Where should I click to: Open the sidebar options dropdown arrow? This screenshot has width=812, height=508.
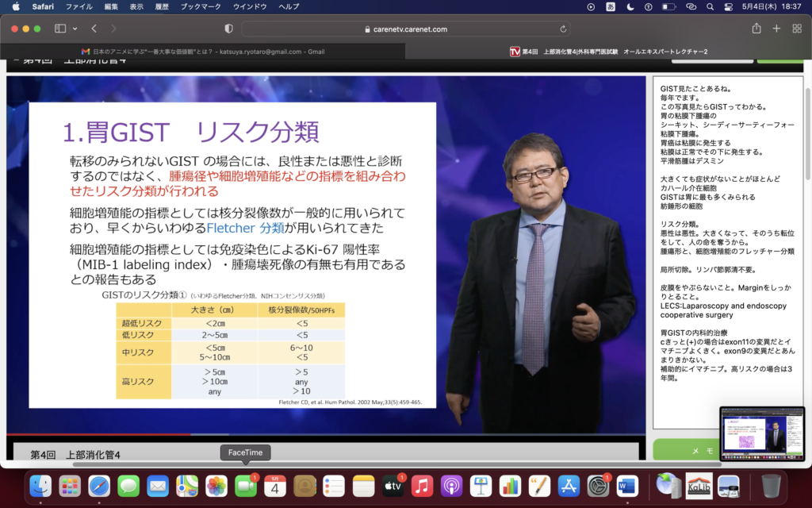[75, 29]
